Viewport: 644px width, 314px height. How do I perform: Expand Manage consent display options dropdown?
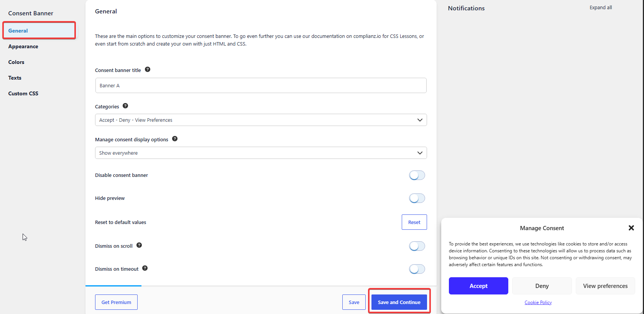261,153
